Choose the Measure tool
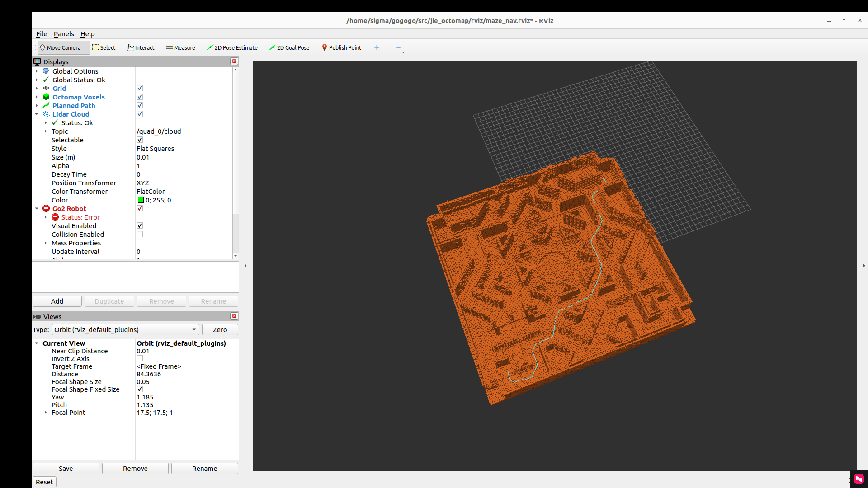The image size is (868, 488). (x=180, y=47)
